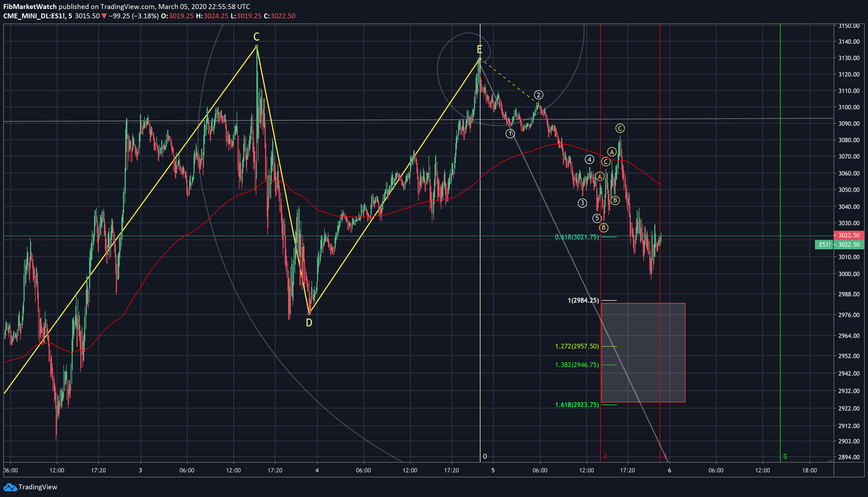Click the circled white wave 4 label
868x497 pixels.
point(589,159)
